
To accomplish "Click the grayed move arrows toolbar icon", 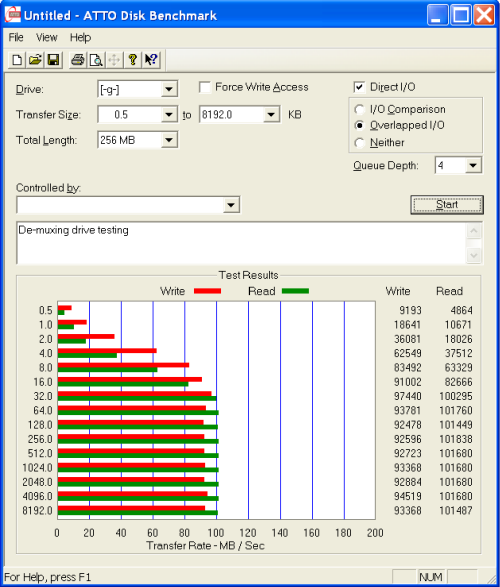I will pos(114,60).
